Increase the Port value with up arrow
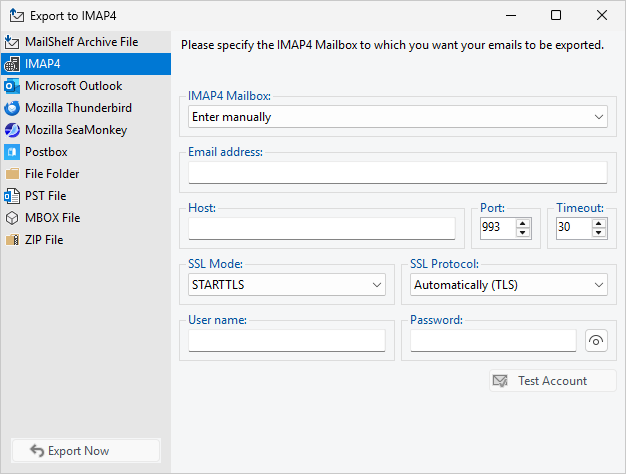 click(522, 223)
